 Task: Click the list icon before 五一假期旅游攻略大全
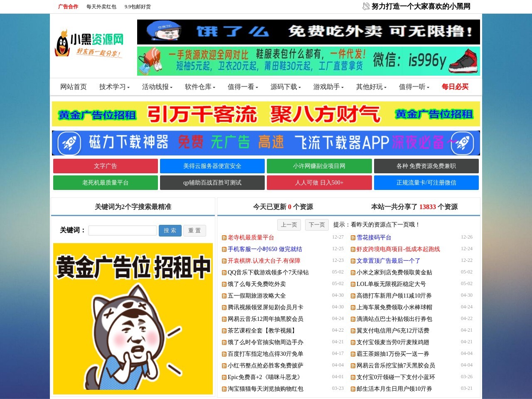coord(224,296)
